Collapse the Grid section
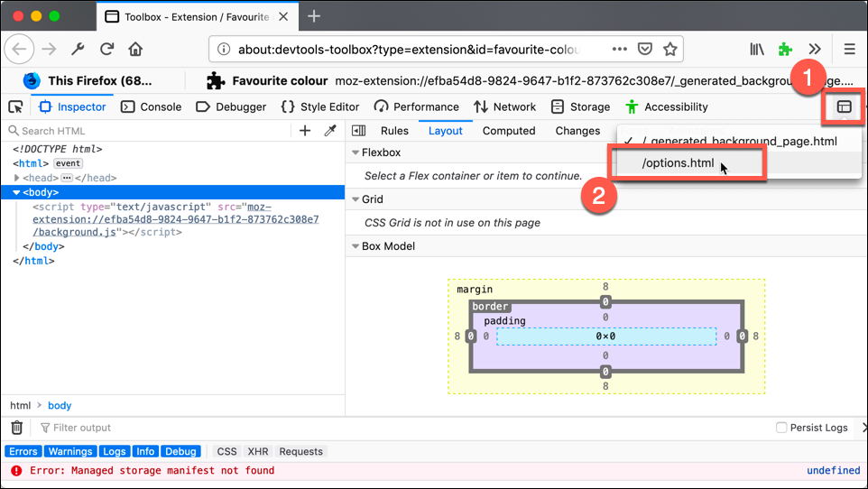Viewport: 868px width, 489px height. [x=356, y=199]
